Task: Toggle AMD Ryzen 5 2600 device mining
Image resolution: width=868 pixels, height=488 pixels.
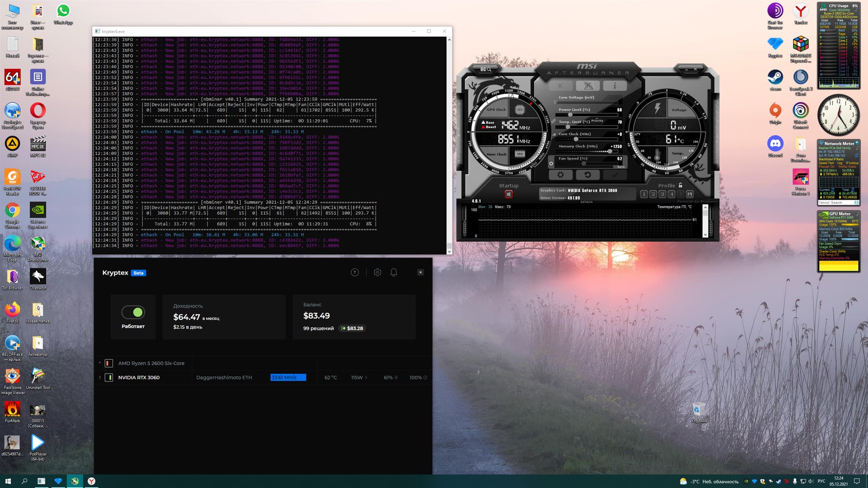Action: pyautogui.click(x=108, y=363)
